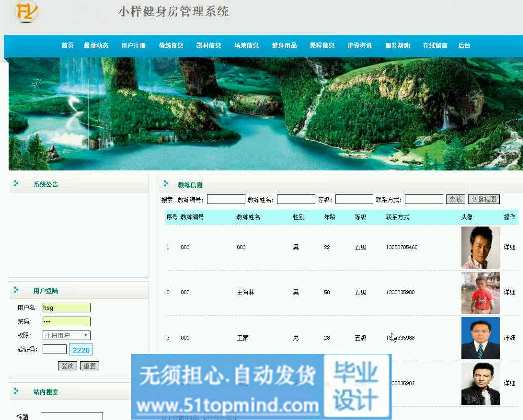
Task: Open 建设资讯 in the nav bar
Action: click(x=359, y=45)
